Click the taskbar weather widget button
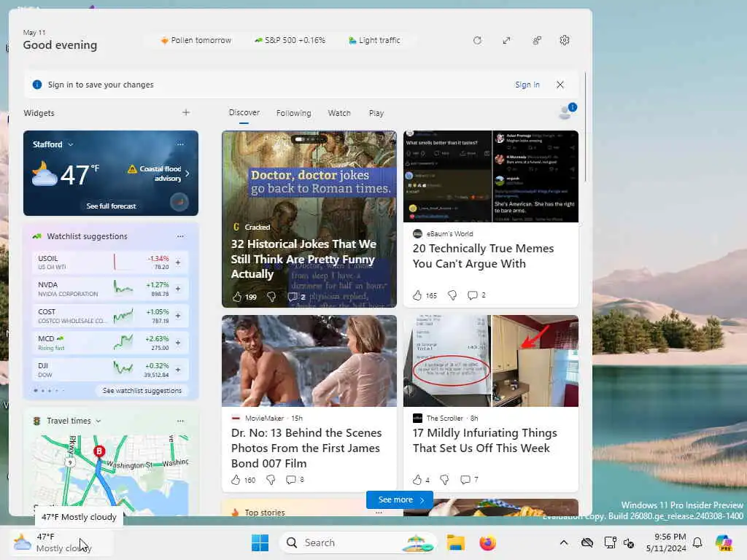This screenshot has width=747, height=560. 61,542
